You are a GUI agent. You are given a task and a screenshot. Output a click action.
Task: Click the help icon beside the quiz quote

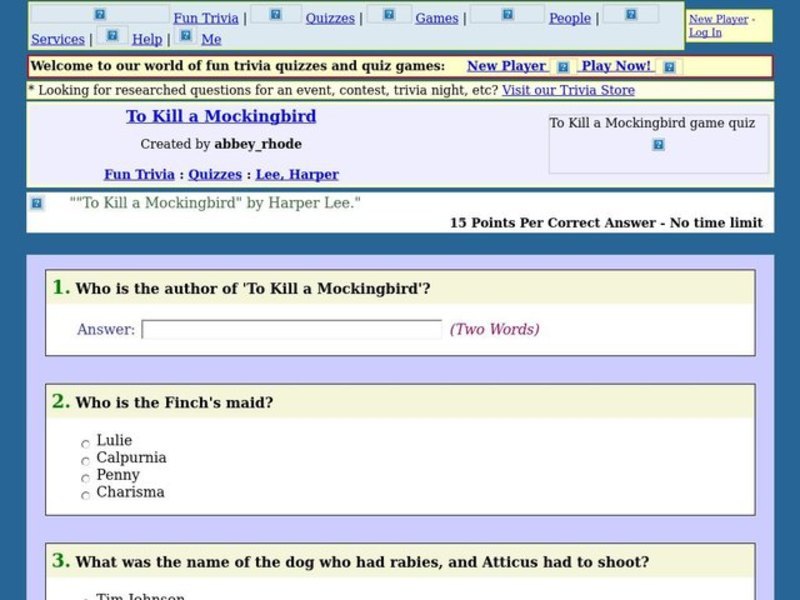click(37, 202)
